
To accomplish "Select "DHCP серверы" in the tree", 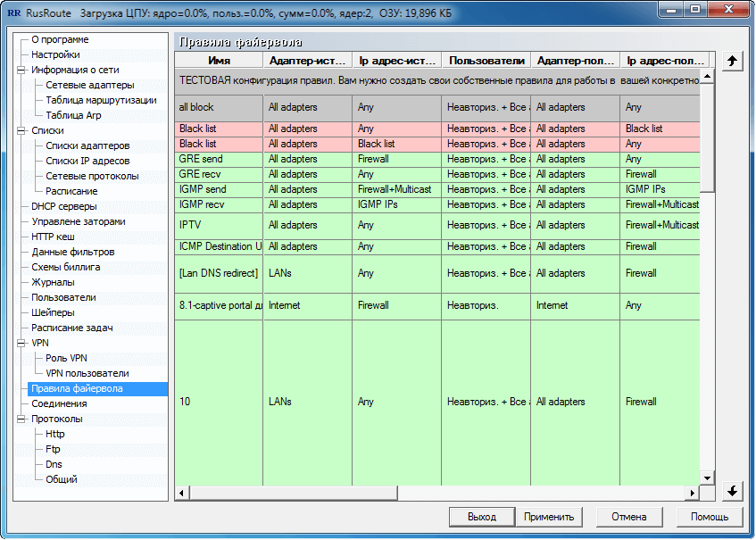I will tap(63, 206).
